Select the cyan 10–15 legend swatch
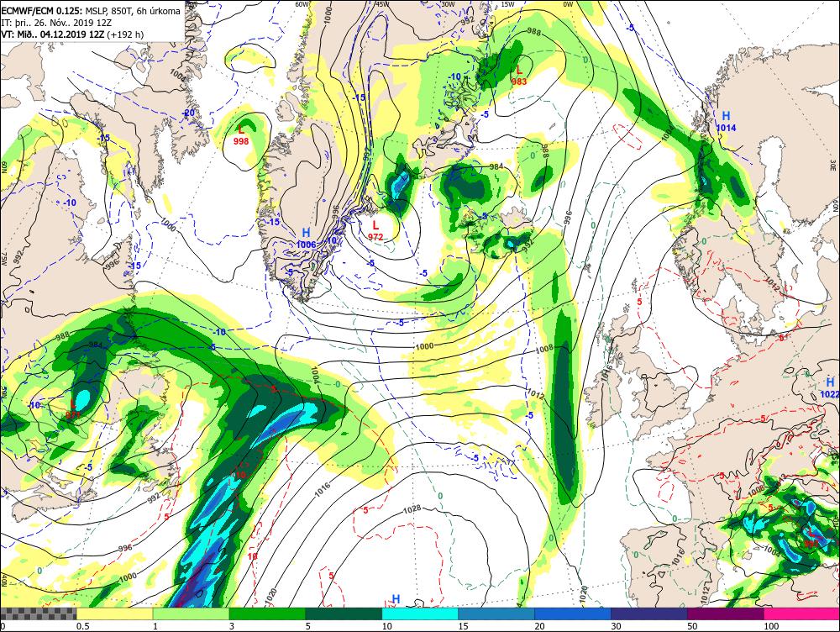The width and height of the screenshot is (840, 632). tap(420, 614)
